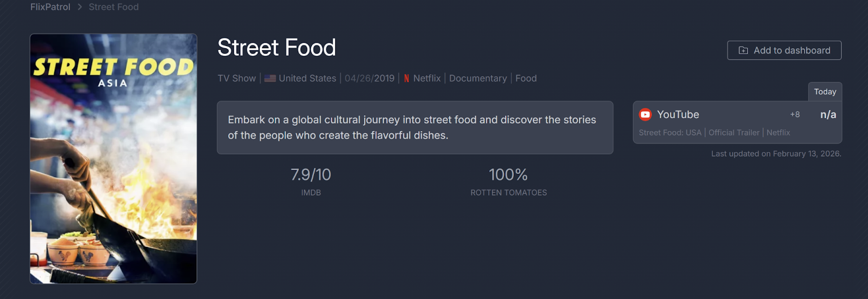Open the Netflix platform link
Screen dimensions: 868x299
pos(427,79)
